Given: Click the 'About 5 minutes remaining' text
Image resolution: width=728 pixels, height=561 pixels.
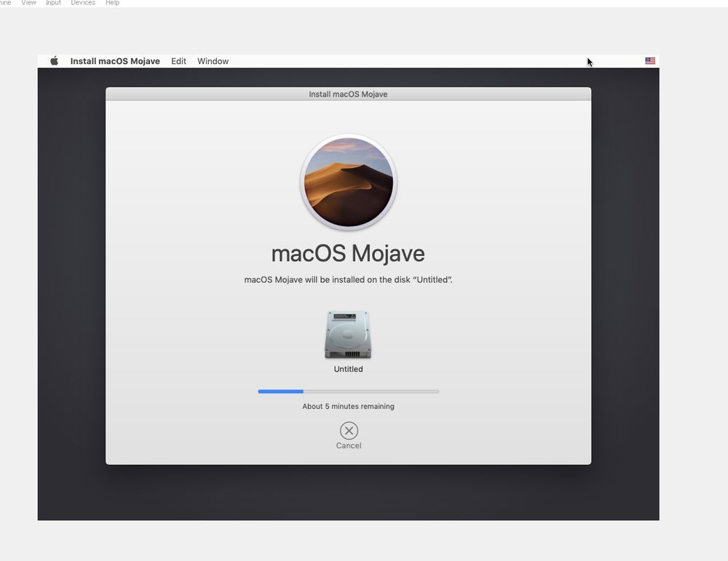Looking at the screenshot, I should click(x=348, y=406).
